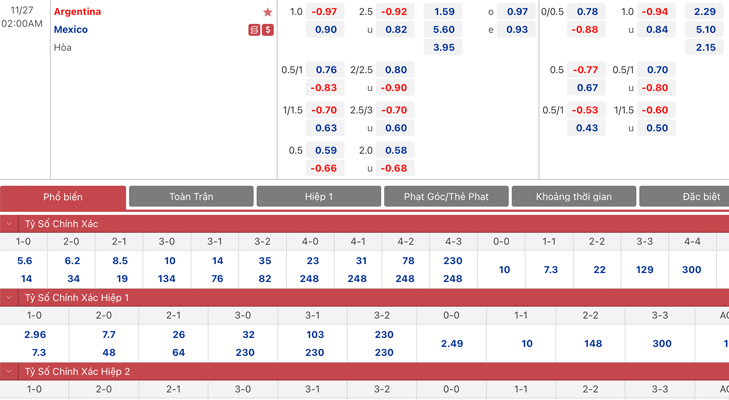This screenshot has height=400, width=729.
Task: Select under 2.5/3 odds 0.60
Action: tap(395, 128)
